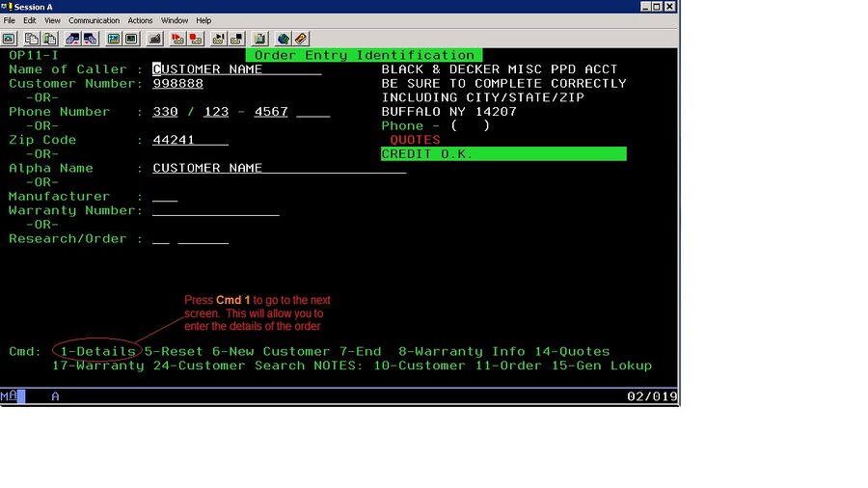The image size is (868, 488).
Task: Start recording a macro from the toolbar
Action: point(177,39)
